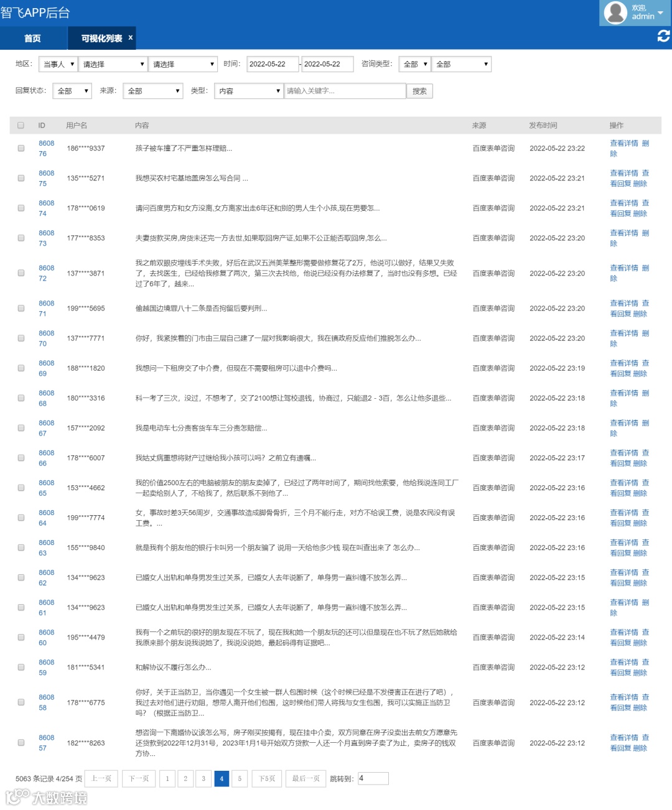Click content text 偷越国边境罪八十二条是否拘留后要判刑

pyautogui.click(x=201, y=309)
